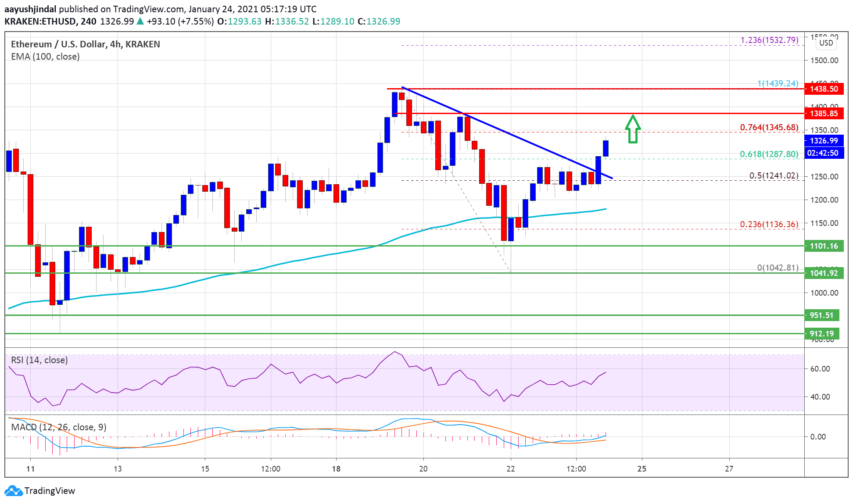
Task: Click the Fibonacci 0.236(1136.36) label
Action: point(769,225)
